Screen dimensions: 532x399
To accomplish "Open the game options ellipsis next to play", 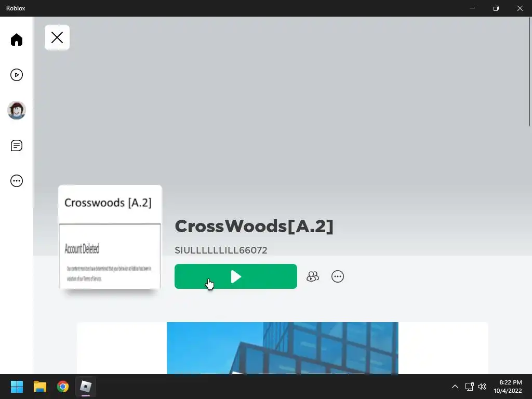I will pos(338,276).
